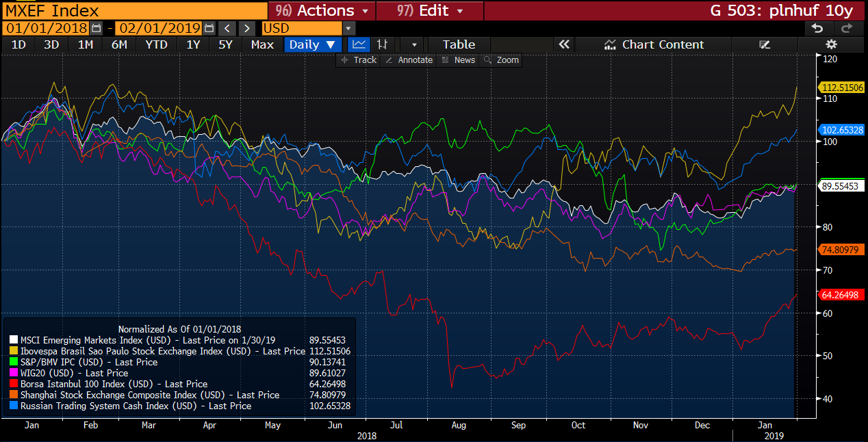Open the Edit menu

pos(429,11)
